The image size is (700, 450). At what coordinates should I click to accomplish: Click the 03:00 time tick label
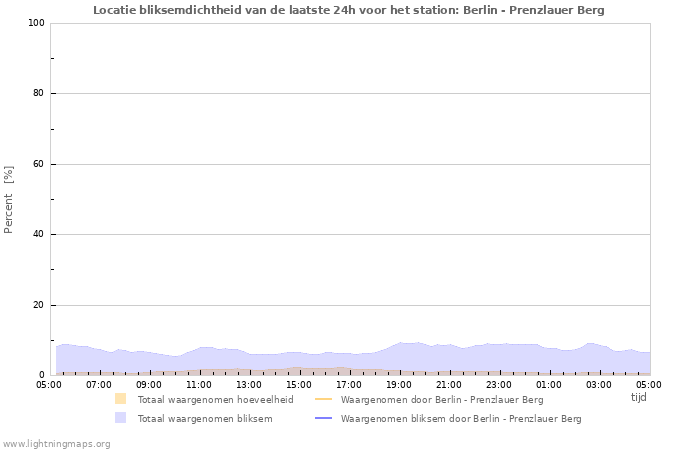pos(599,384)
